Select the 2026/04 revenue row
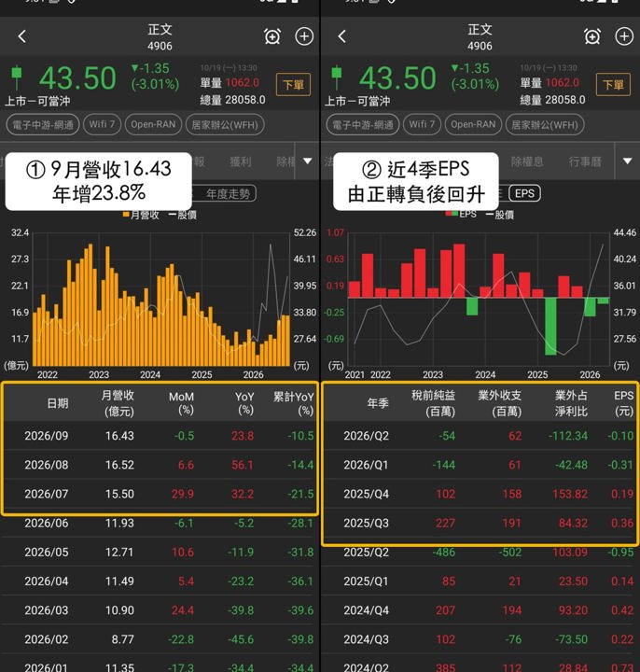Screen dimensions: 640x672 click(160, 581)
